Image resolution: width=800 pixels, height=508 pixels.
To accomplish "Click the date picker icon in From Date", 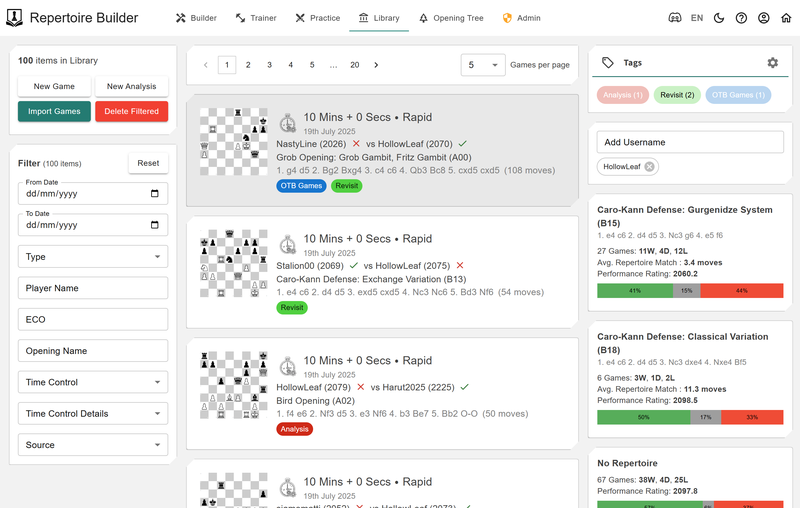I will 154,194.
